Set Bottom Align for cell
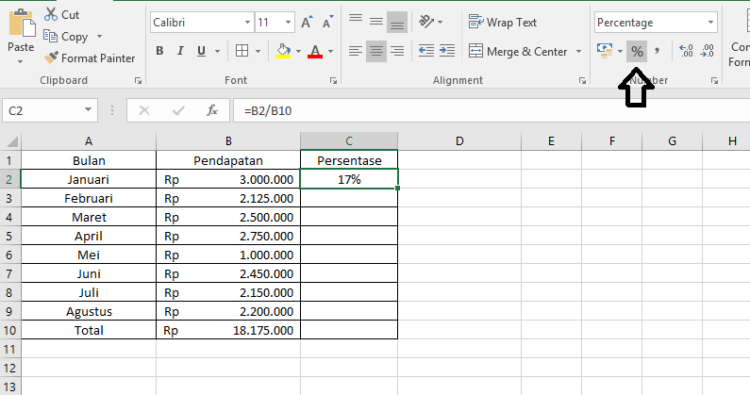Screen dimensions: 750x395 [397, 22]
